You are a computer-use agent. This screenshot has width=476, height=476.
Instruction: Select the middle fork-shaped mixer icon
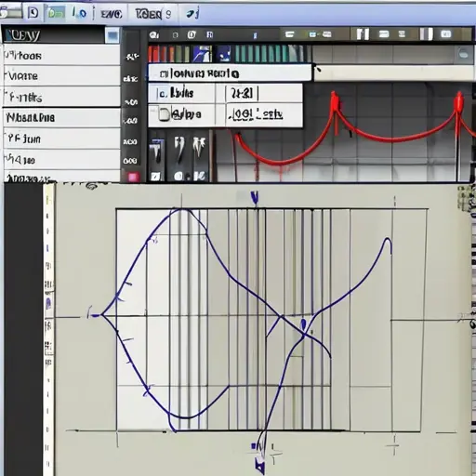coord(179,150)
